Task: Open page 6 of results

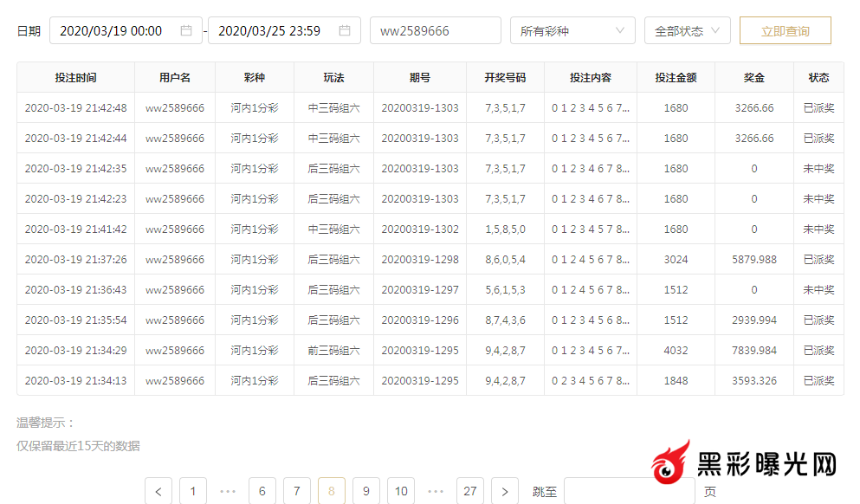Action: [262, 491]
